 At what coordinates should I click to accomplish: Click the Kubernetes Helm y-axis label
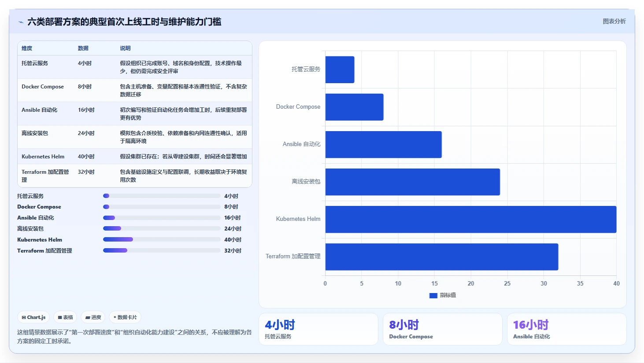[x=298, y=219]
